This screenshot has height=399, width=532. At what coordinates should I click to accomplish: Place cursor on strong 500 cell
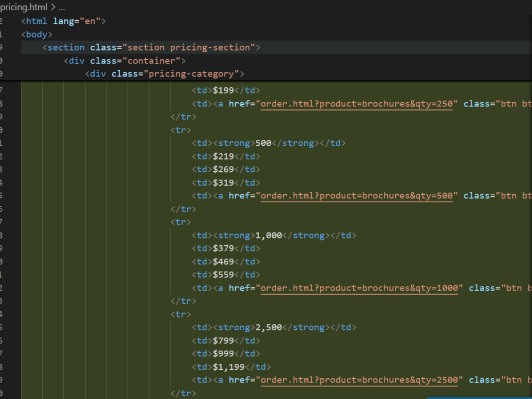coord(269,143)
